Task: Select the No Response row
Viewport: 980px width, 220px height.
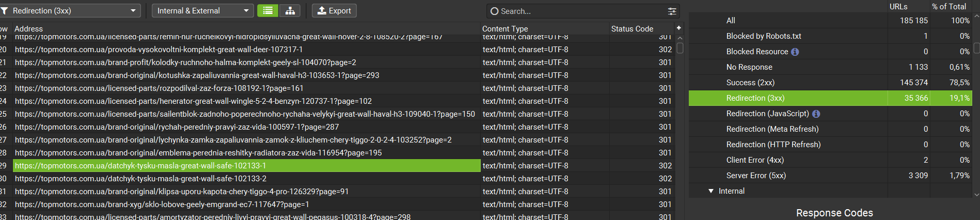Action: coord(749,67)
